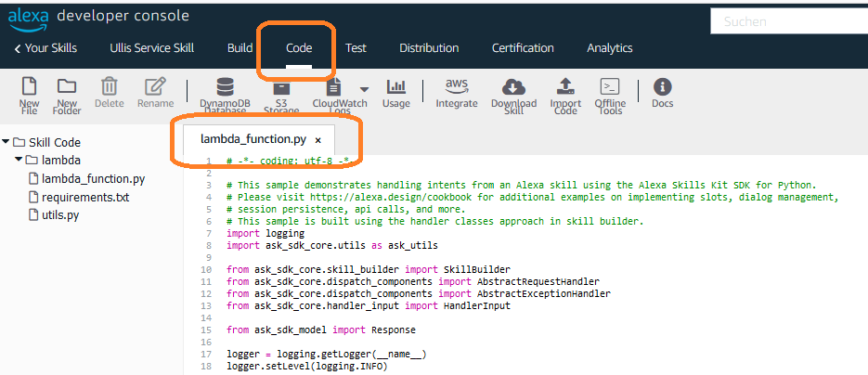Open the DynamoDB Database tool
The width and height of the screenshot is (868, 375).
point(225,87)
